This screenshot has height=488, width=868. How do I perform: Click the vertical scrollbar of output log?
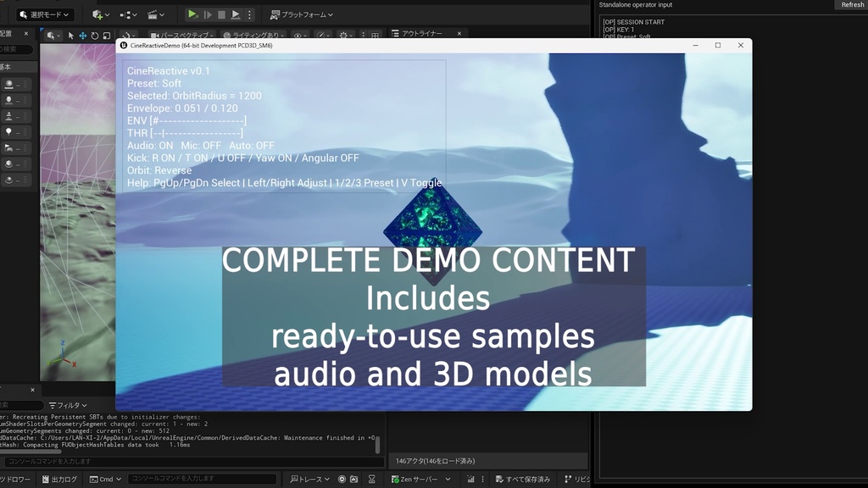point(377,444)
